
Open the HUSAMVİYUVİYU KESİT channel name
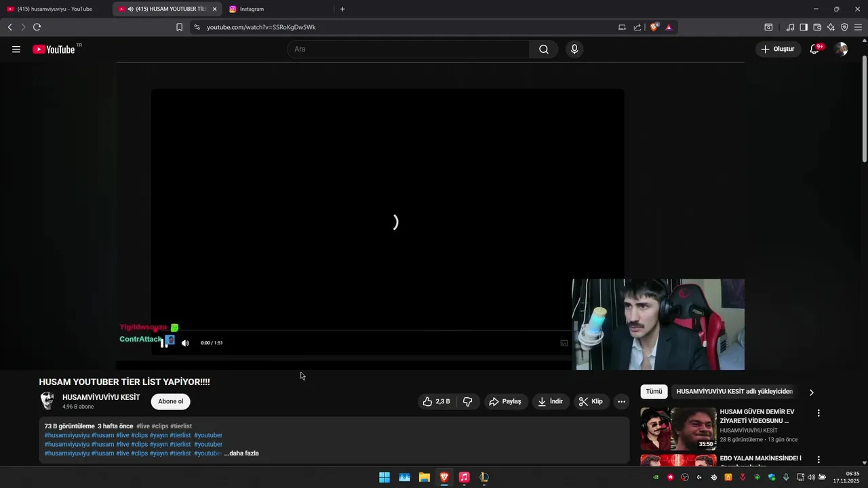(x=101, y=397)
